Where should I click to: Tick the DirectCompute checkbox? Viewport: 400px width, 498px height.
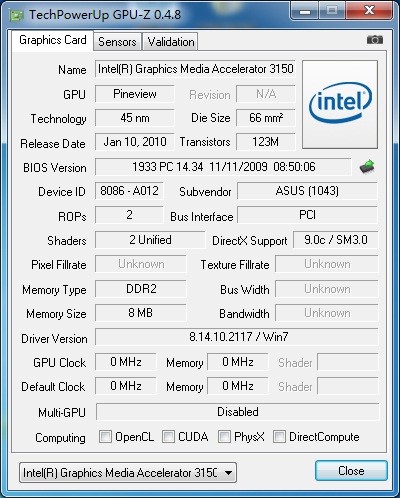(x=279, y=436)
